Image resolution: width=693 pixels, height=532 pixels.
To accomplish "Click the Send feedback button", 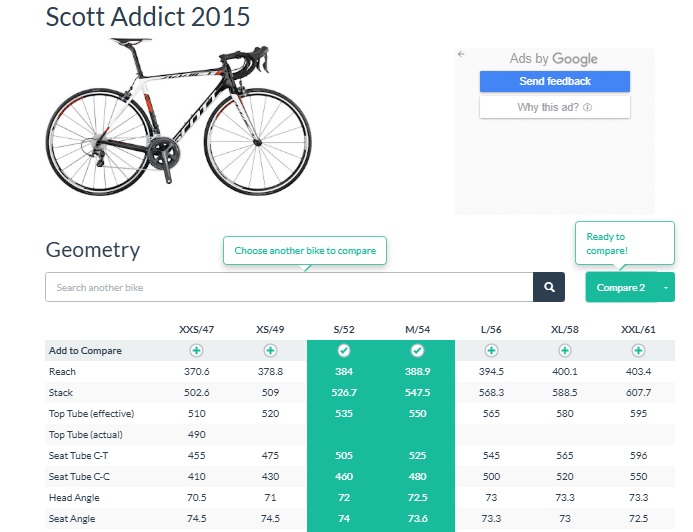I will click(x=554, y=81).
